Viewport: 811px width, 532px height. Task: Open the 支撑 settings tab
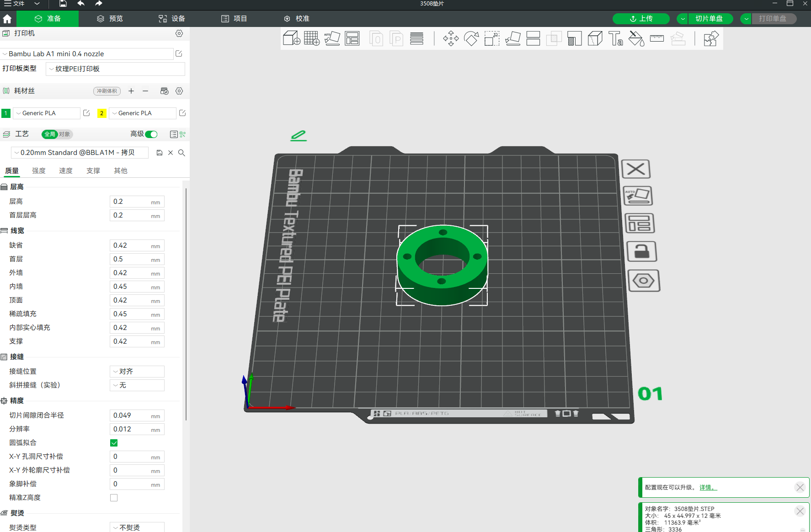[x=93, y=170]
